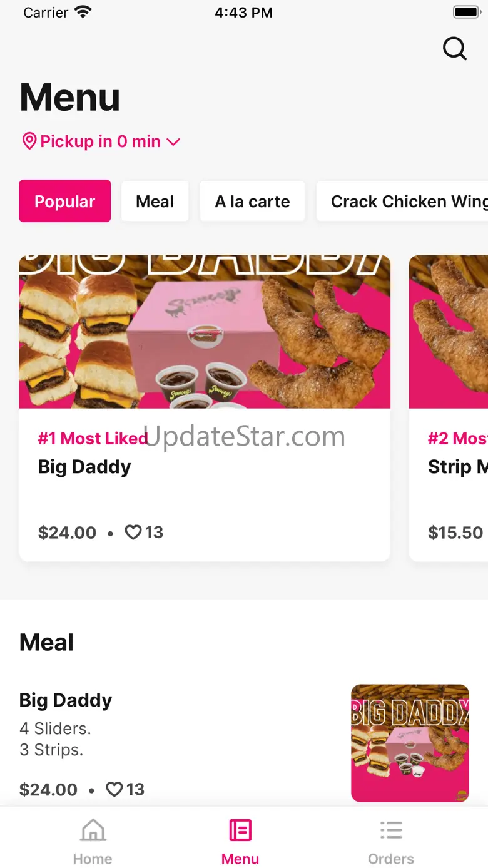Select the Popular category chip
This screenshot has height=868, width=488.
[65, 201]
